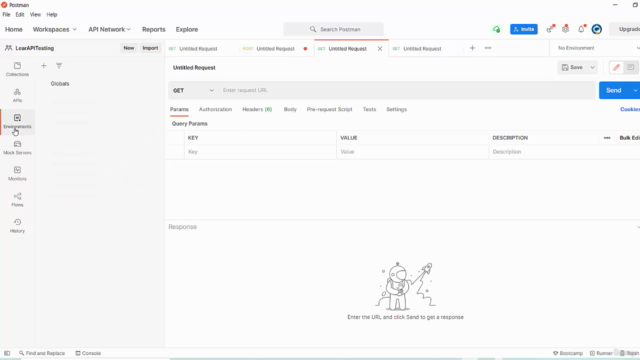Open the notifications bell
This screenshot has height=360, width=640.
[581, 29]
